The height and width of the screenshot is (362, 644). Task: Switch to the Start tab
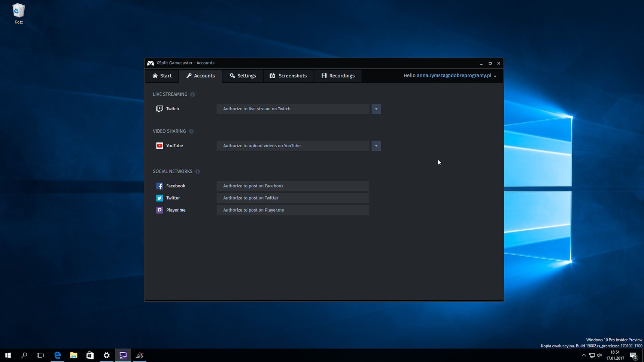point(162,76)
